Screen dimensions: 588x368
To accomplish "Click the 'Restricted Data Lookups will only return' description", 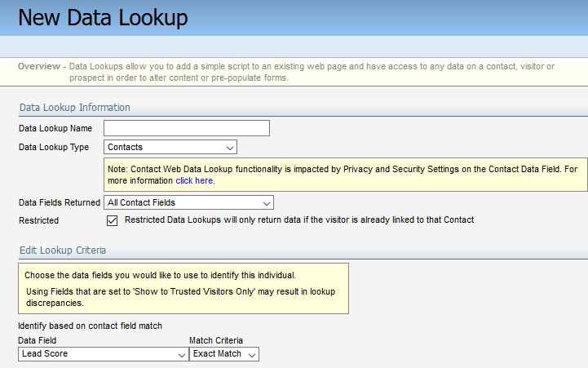I will click(299, 219).
